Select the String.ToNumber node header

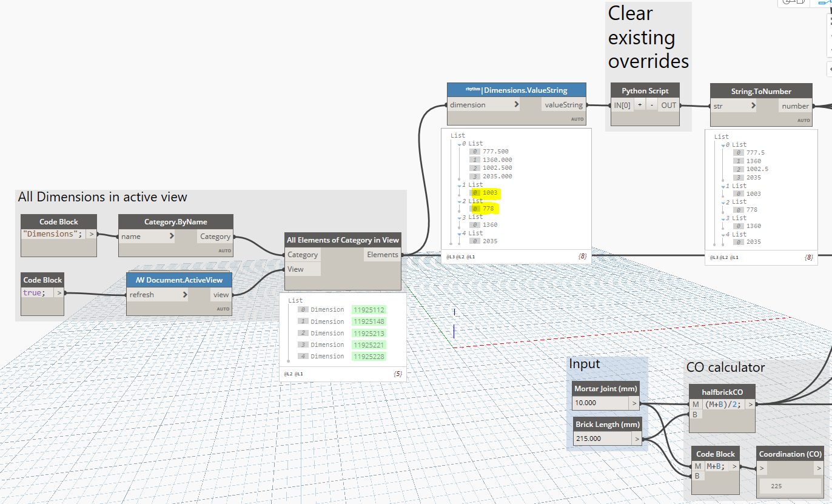click(x=761, y=91)
